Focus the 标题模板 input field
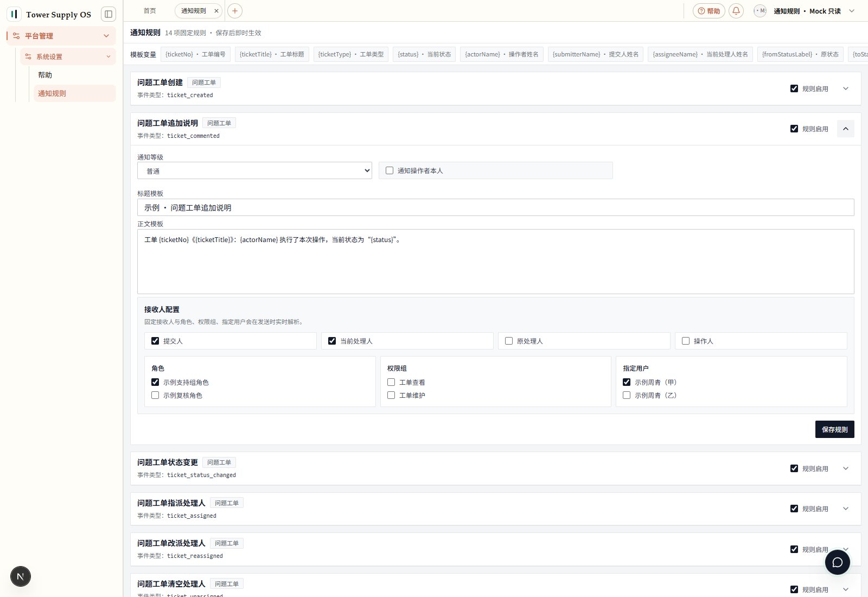 tap(495, 207)
